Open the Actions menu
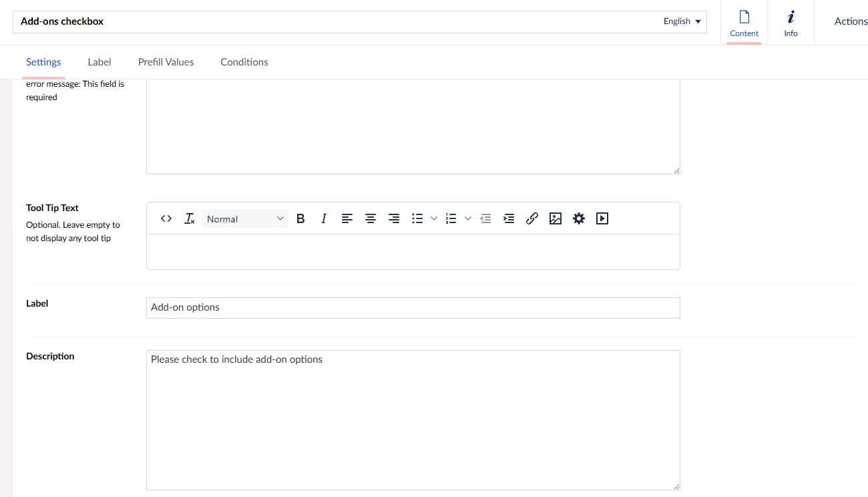This screenshot has height=497, width=868. pos(850,21)
